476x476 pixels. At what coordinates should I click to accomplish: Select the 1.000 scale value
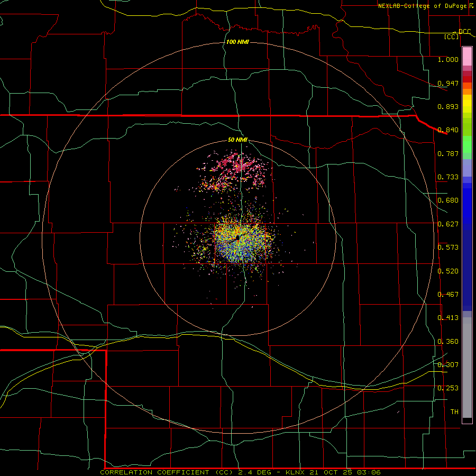[448, 59]
